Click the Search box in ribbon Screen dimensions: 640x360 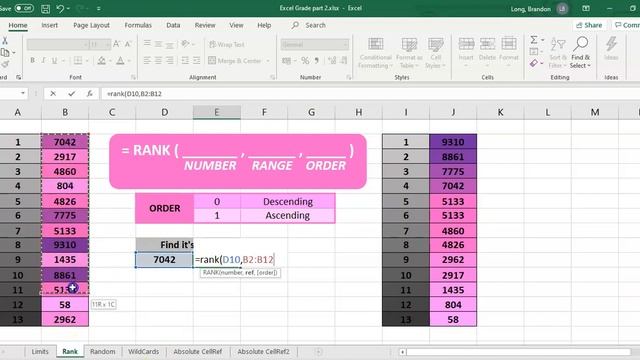coord(309,25)
